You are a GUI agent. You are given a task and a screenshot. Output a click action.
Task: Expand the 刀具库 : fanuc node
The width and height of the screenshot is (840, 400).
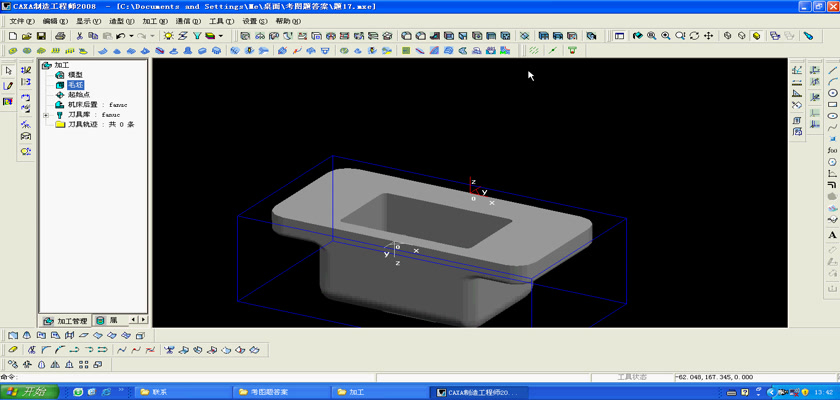coord(46,115)
